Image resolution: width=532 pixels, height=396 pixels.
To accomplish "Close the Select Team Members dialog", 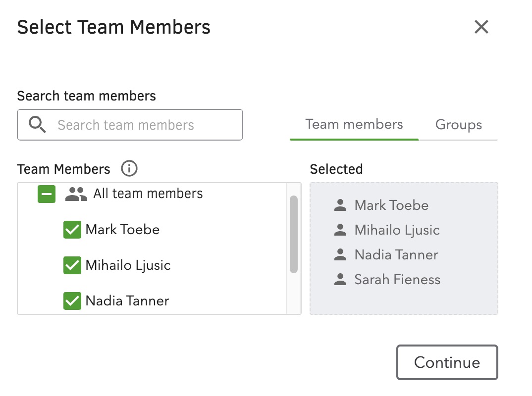I will [x=481, y=27].
